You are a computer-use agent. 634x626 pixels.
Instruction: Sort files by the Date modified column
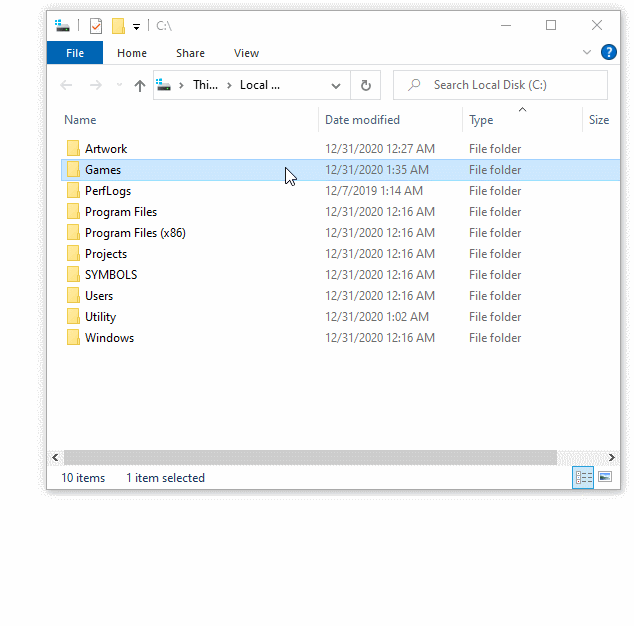[362, 120]
